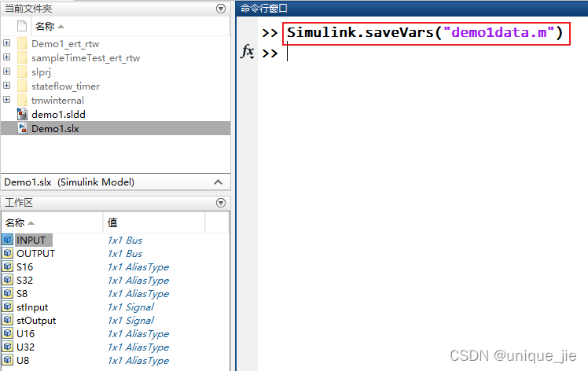Click the OUTPUT variable icon

(x=8, y=253)
